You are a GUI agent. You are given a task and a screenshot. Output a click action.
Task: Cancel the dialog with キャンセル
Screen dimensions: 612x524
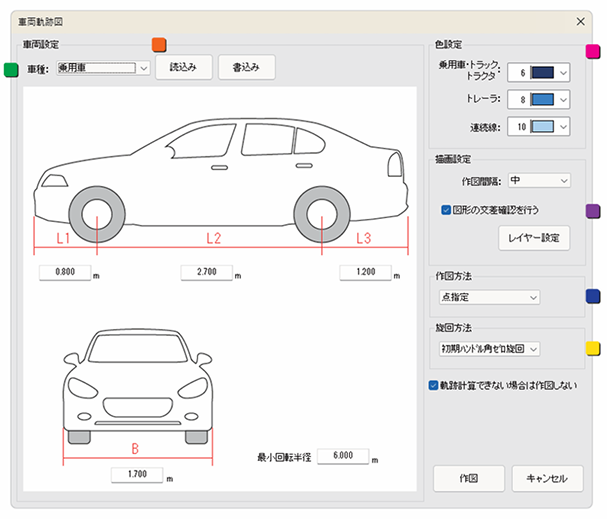pyautogui.click(x=547, y=478)
